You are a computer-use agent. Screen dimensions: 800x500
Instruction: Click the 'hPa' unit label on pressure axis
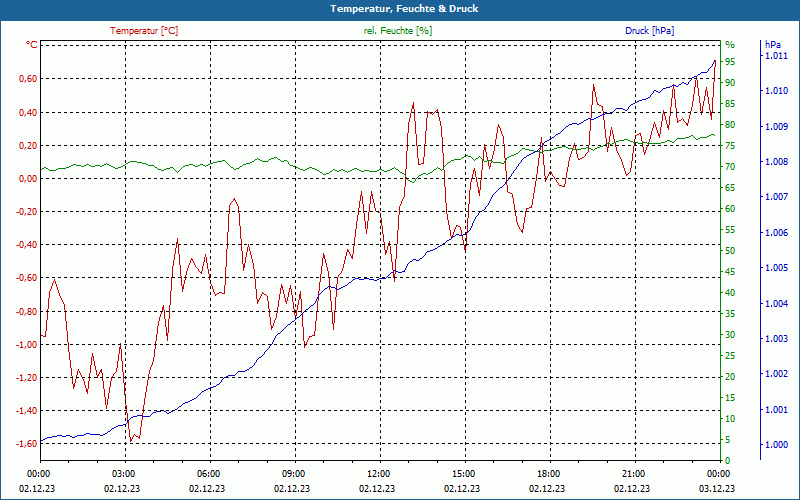click(773, 45)
